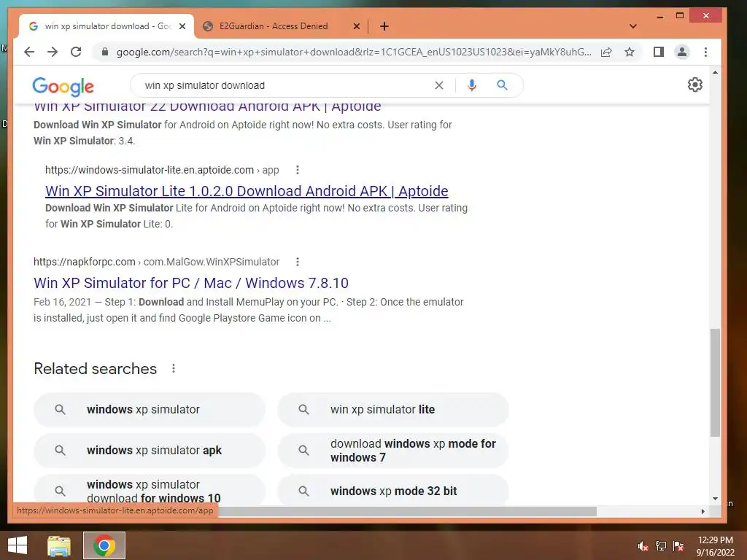The height and width of the screenshot is (560, 747).
Task: Click the horizontal scrollbar thumb
Action: (407, 511)
